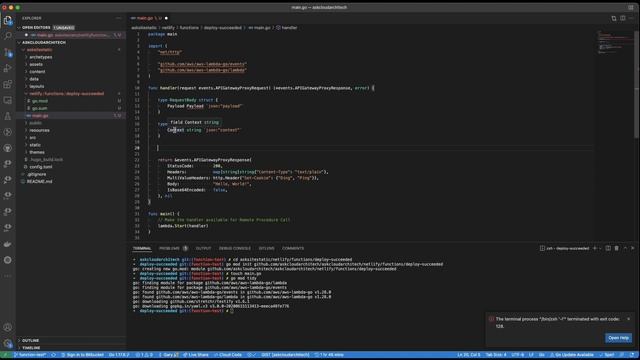Open the Source Control view
This screenshot has width=640, height=360.
click(x=8, y=52)
